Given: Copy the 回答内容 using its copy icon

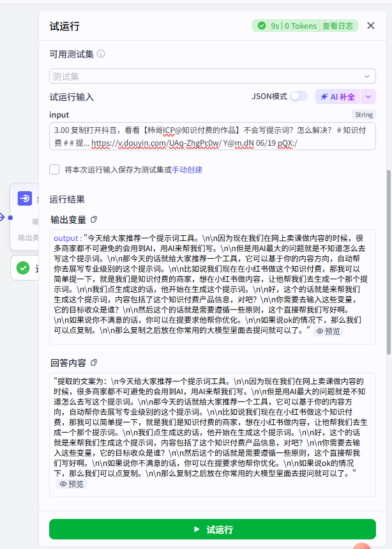Looking at the screenshot, I should (94, 362).
